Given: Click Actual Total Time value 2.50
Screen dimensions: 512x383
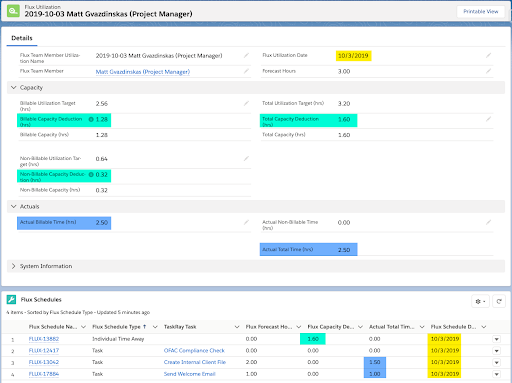Looking at the screenshot, I should click(344, 250).
